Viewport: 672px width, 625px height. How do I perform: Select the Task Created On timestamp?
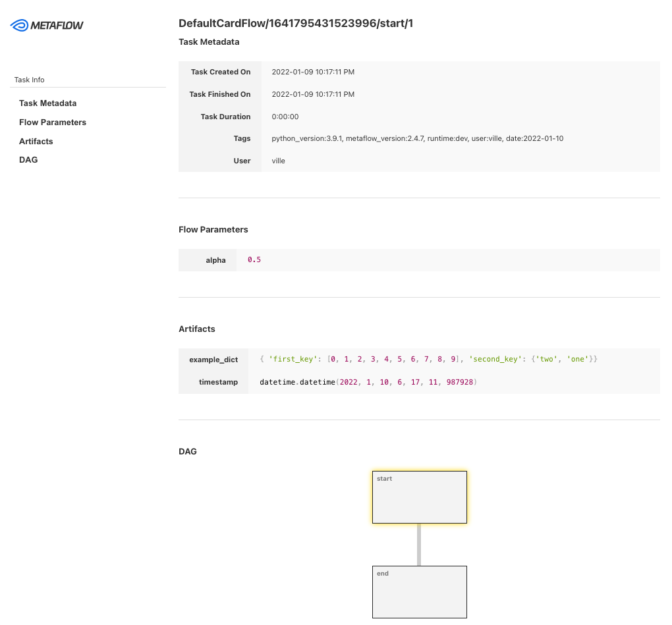313,72
